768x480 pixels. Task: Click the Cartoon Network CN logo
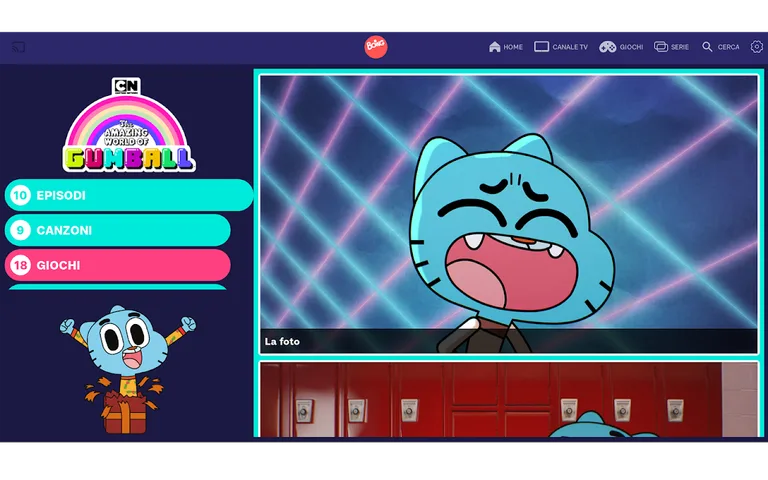click(127, 87)
